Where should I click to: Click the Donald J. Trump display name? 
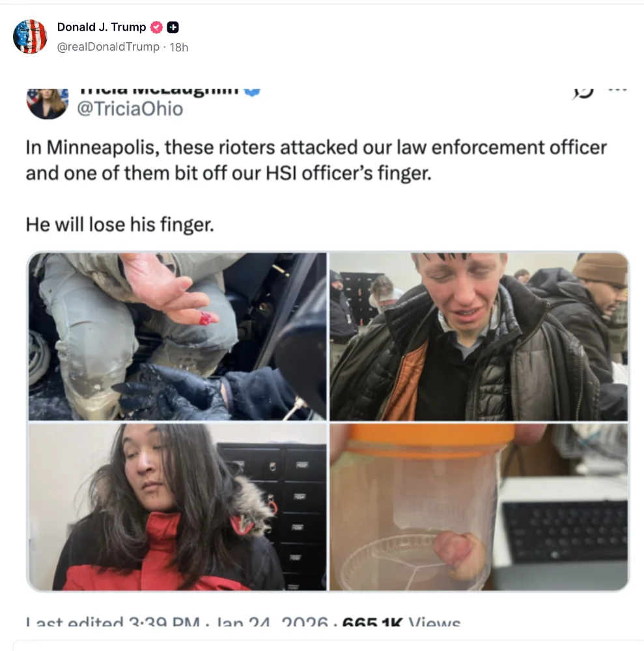(x=102, y=27)
